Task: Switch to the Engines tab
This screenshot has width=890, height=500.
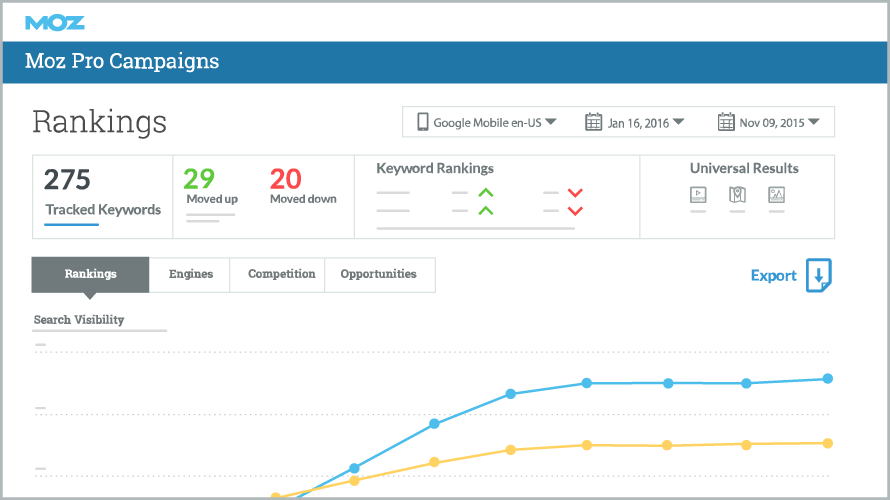Action: (x=189, y=274)
